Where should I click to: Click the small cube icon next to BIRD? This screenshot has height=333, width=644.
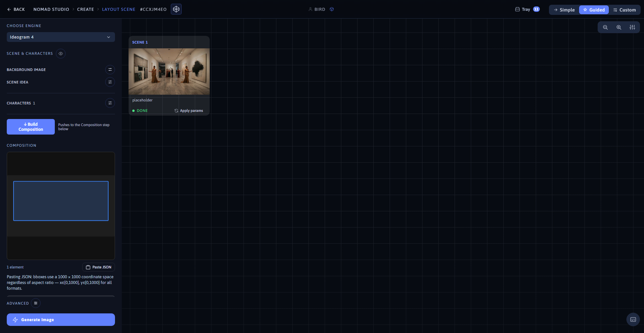point(332,9)
